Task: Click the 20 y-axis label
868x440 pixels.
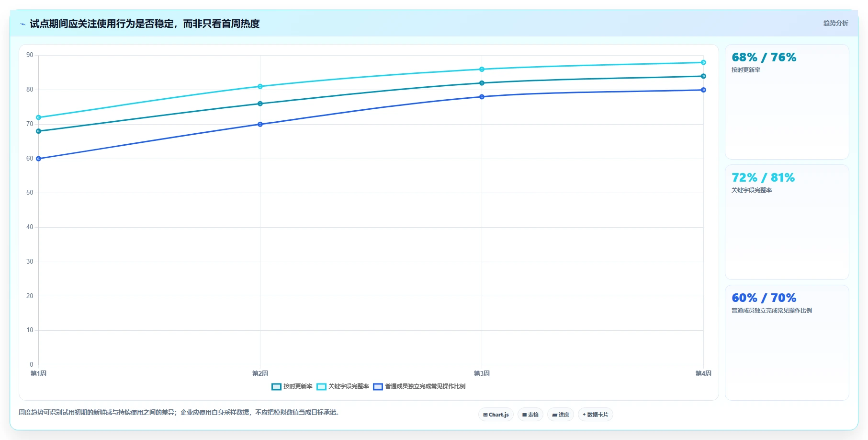Action: (30, 296)
